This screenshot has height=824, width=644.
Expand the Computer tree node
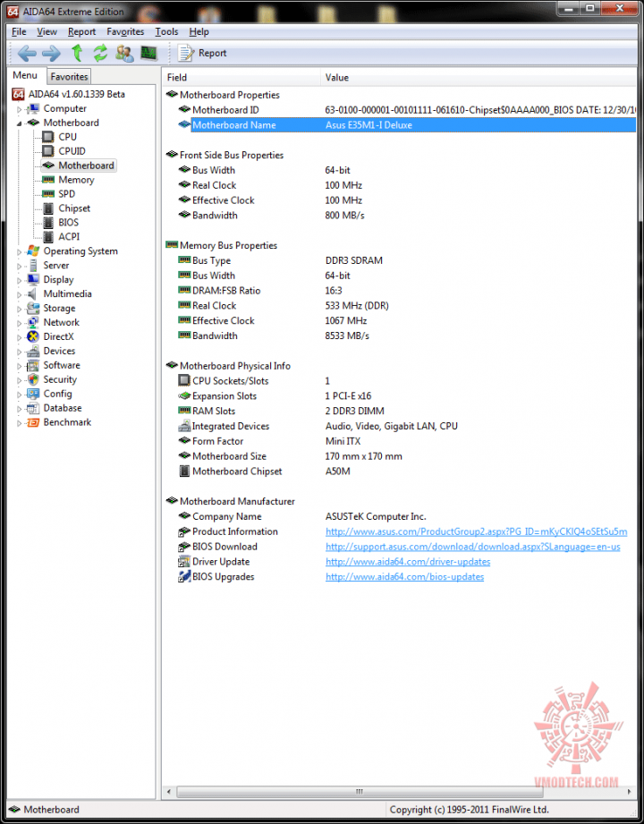(x=20, y=109)
